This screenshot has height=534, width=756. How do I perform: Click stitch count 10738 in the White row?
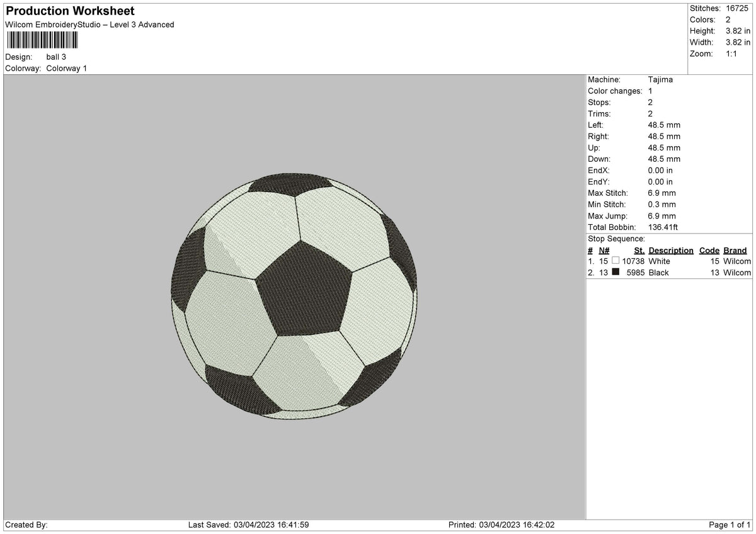(x=633, y=261)
